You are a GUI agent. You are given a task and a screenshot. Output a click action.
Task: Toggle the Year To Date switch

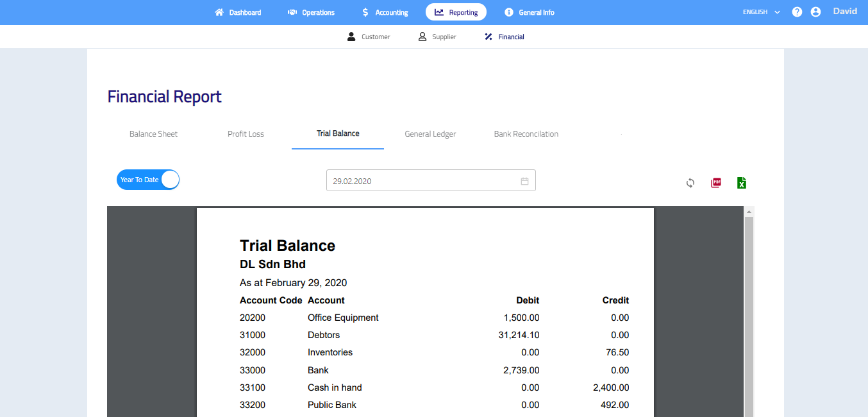click(x=148, y=180)
